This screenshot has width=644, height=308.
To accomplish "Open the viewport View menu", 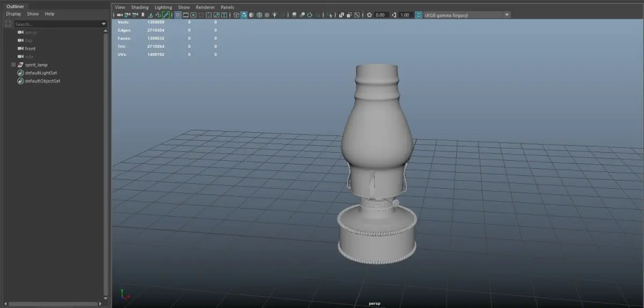I will 120,8.
